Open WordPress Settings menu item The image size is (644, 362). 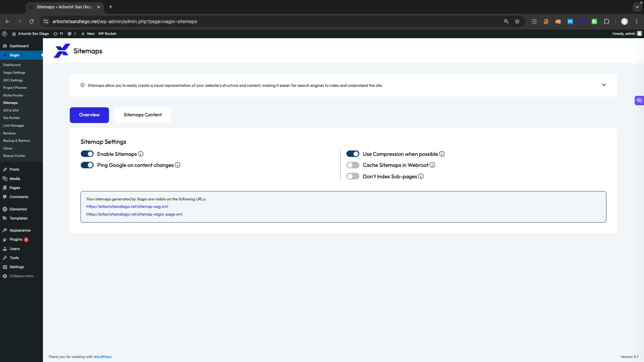coord(17,267)
